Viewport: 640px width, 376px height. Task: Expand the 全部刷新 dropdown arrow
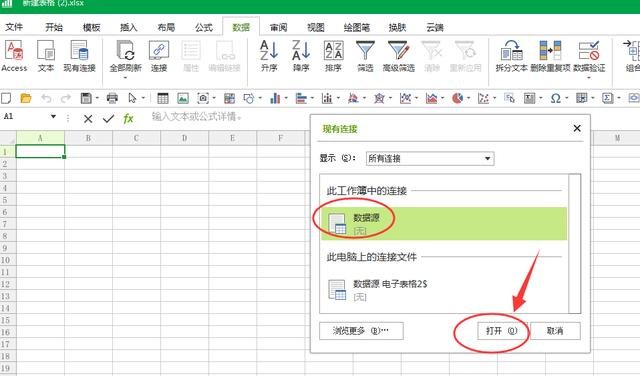pyautogui.click(x=125, y=78)
